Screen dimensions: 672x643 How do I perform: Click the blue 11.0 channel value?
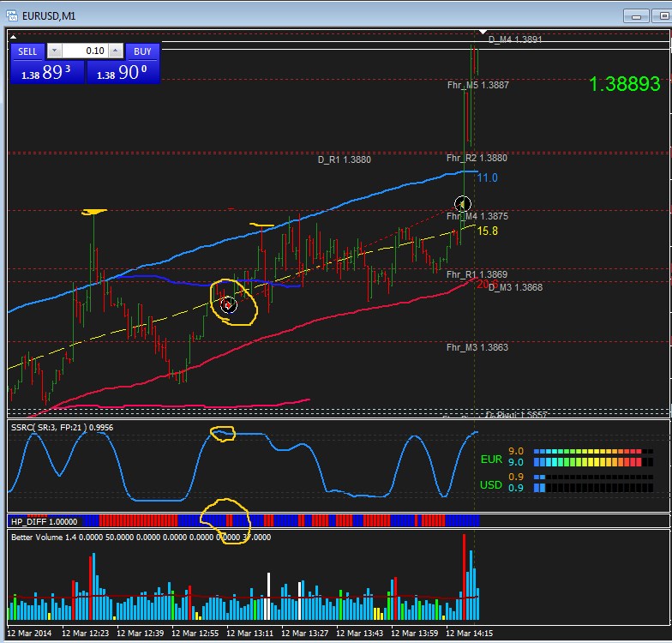click(487, 178)
